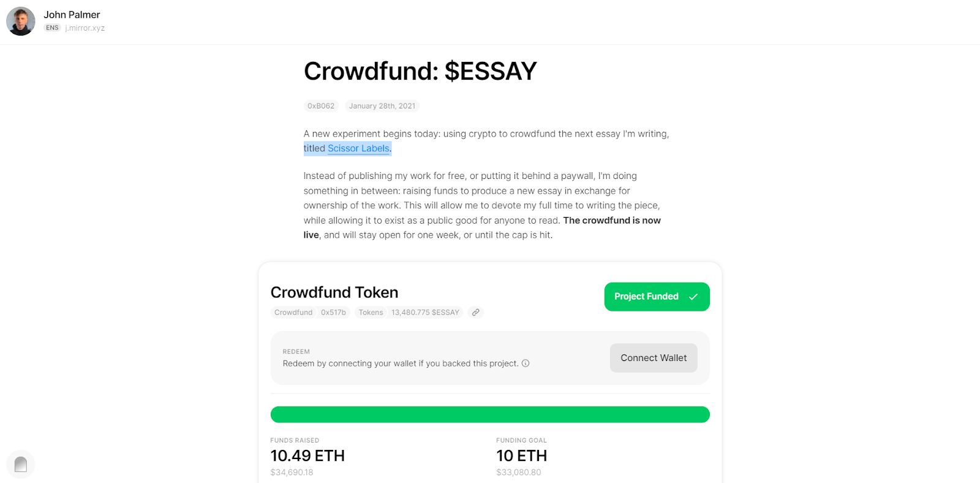
Task: Click the 0x517b contract address tag
Action: (333, 313)
